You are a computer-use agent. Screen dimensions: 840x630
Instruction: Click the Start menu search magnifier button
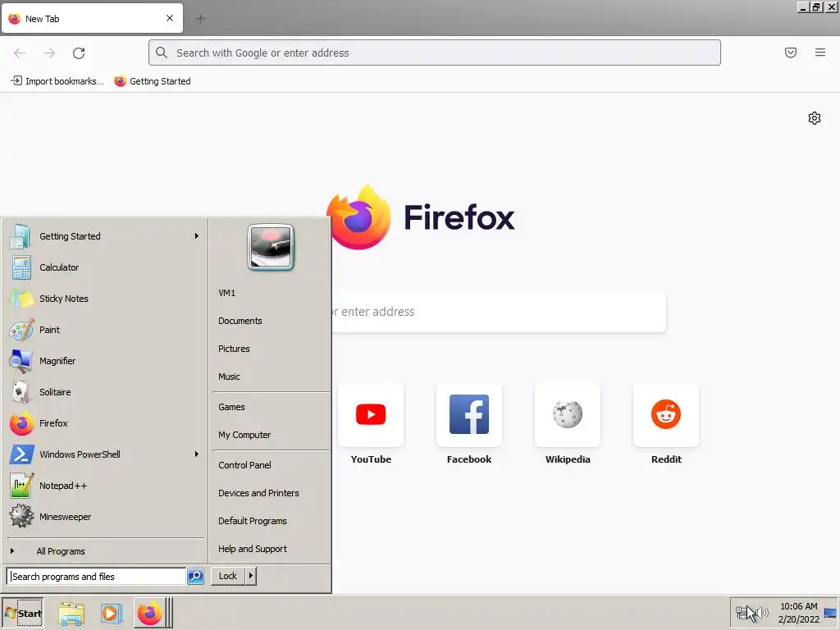[x=195, y=577]
